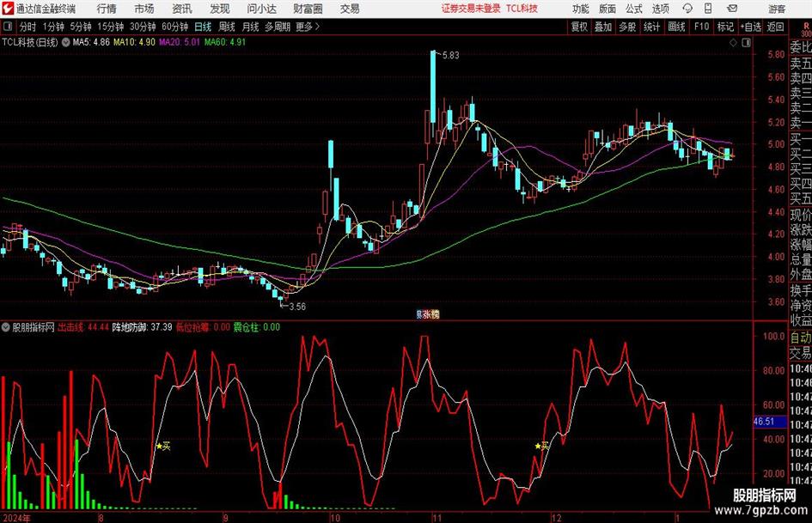Image resolution: width=812 pixels, height=523 pixels.
Task: Switch to the 60分钟 period tab
Action: pyautogui.click(x=175, y=27)
